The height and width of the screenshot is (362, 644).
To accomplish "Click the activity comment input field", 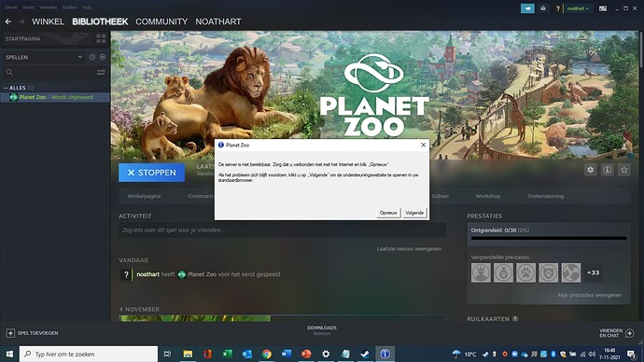I will pos(282,230).
